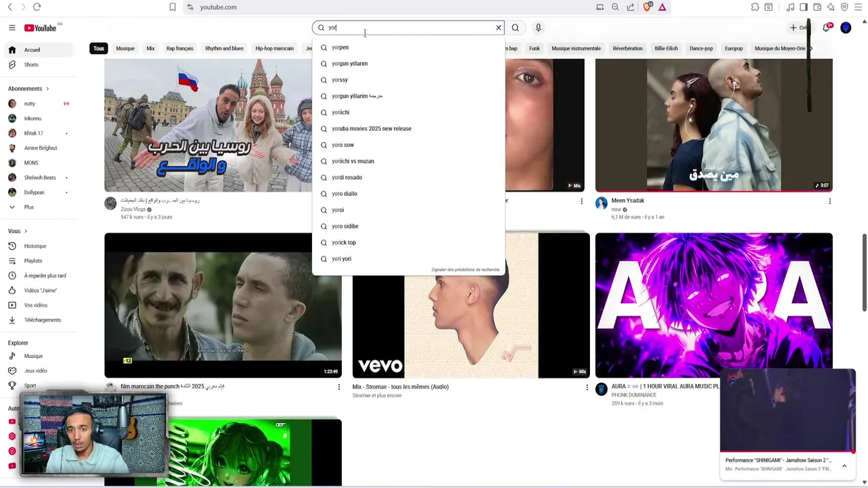Expand the Vous section chevron
Image resolution: width=868 pixels, height=488 pixels.
point(26,231)
